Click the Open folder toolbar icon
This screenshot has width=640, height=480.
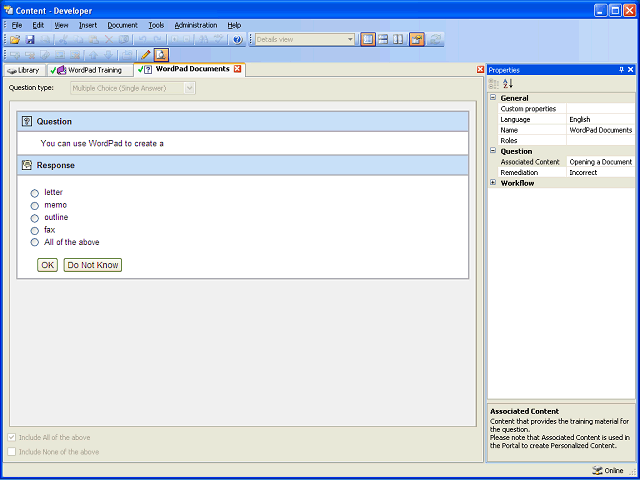(15, 40)
